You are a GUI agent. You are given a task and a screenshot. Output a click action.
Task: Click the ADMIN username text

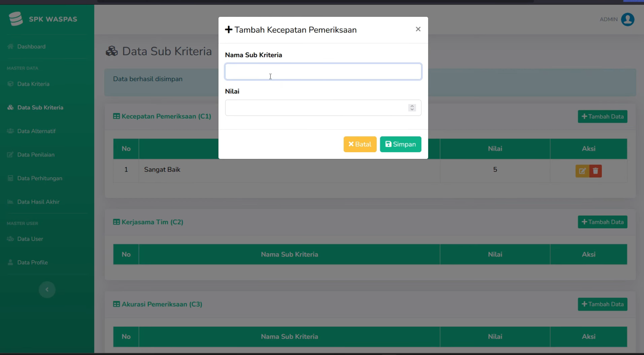[608, 19]
